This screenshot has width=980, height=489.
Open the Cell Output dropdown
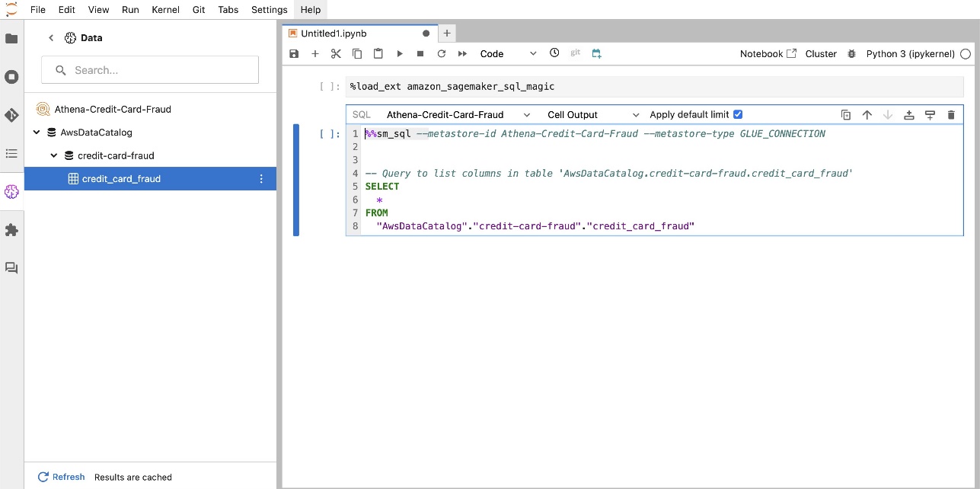593,115
